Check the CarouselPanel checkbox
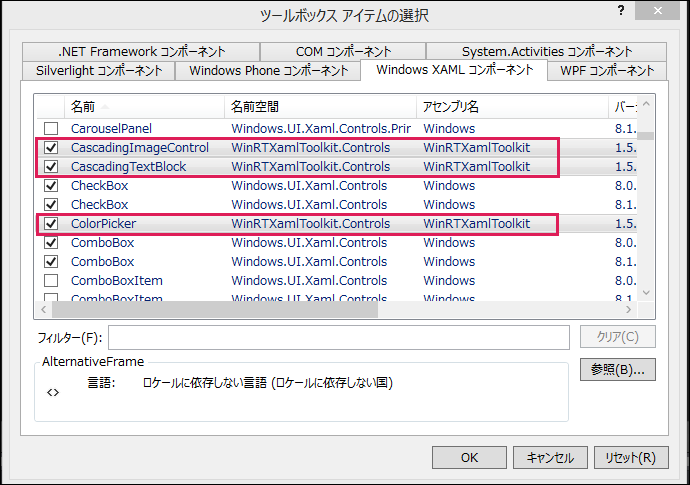 [51, 129]
